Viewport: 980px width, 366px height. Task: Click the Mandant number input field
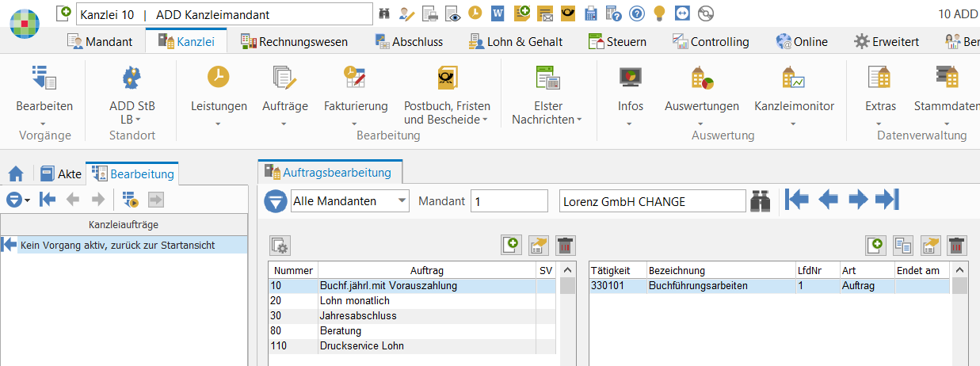coord(509,201)
